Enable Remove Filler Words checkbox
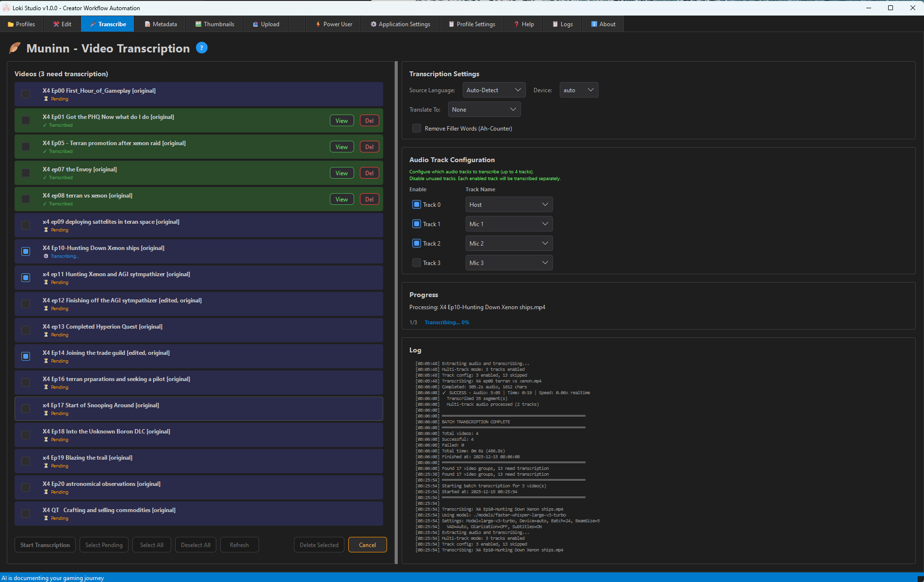 coord(417,129)
